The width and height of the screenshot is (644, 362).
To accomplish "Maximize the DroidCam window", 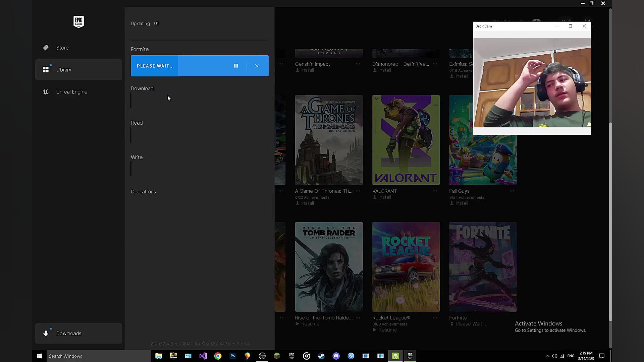I will coord(570,26).
